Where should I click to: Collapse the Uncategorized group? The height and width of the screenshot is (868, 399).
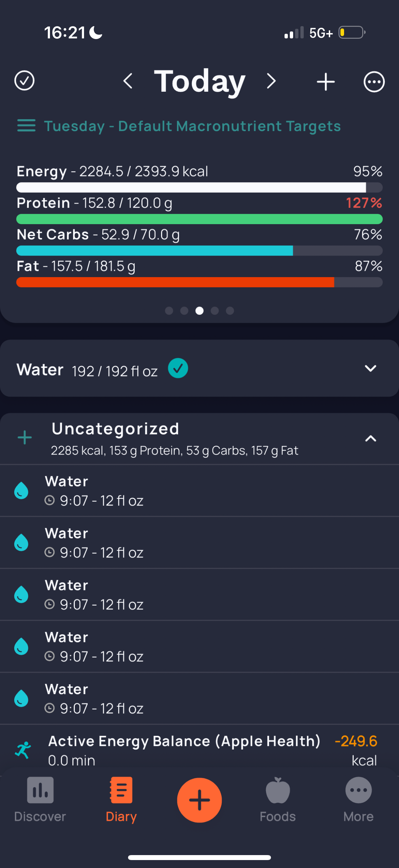(x=371, y=438)
